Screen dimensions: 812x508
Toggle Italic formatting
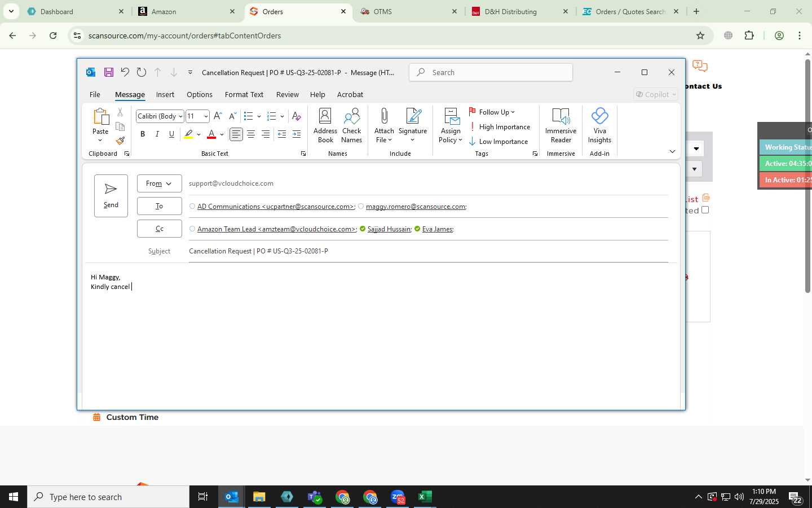157,134
